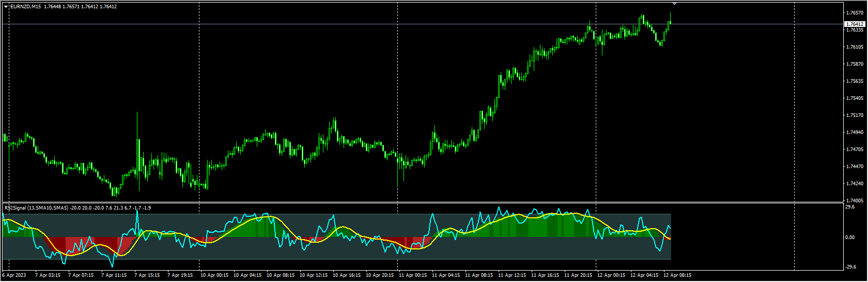Click price scale value 1.74705
Viewport: 868px width, 282px height.
(855, 150)
